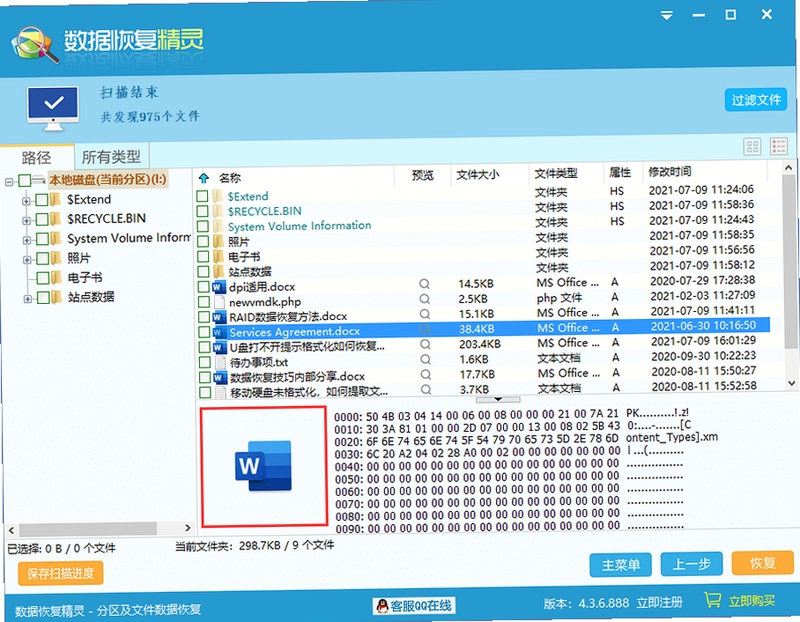Check the $Extend folder checkbox in the list
The width and height of the screenshot is (800, 622).
pos(203,196)
